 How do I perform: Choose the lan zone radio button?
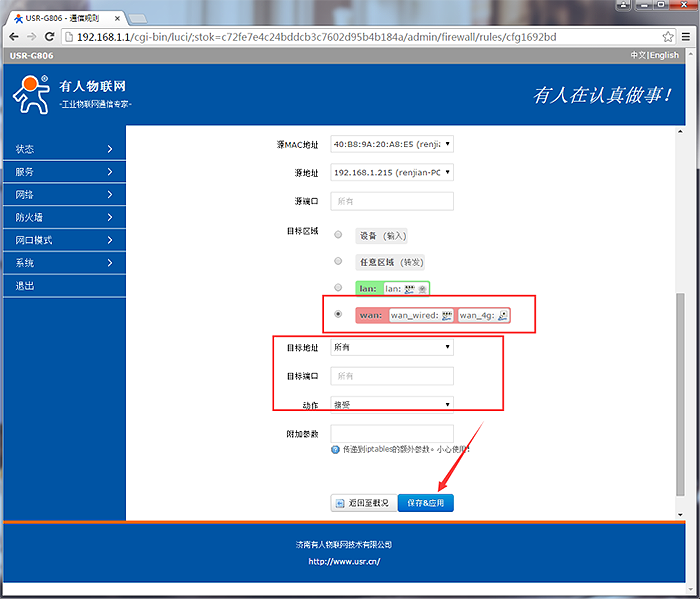(x=338, y=288)
